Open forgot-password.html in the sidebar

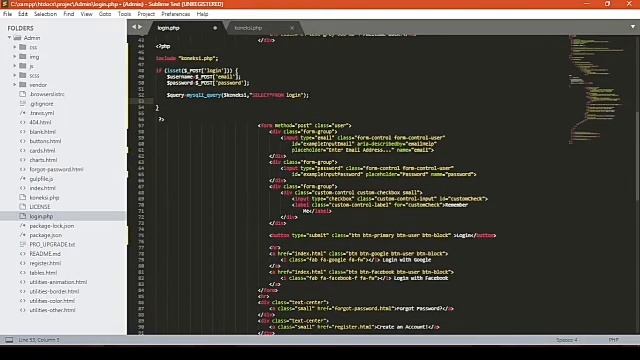[56, 169]
